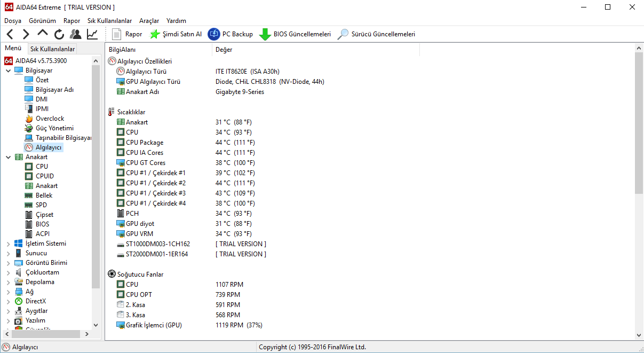Image resolution: width=644 pixels, height=353 pixels.
Task: Refresh using the circular arrow toolbar icon
Action: pyautogui.click(x=59, y=34)
